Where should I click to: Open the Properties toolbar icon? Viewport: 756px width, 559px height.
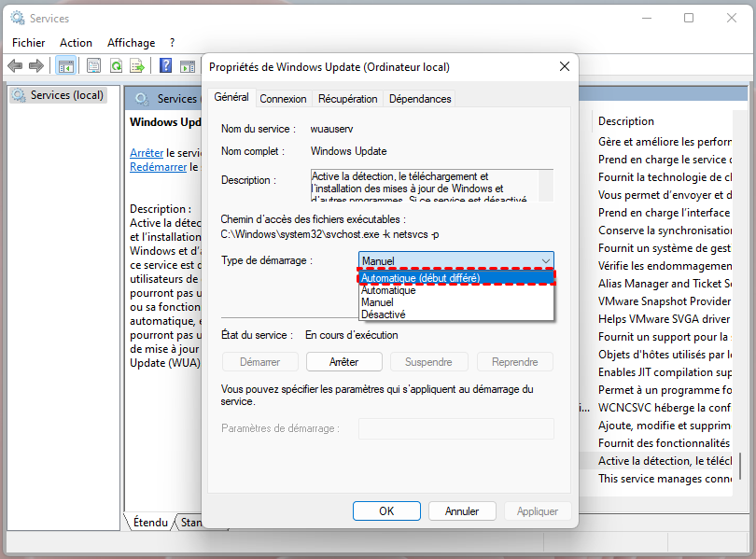93,65
